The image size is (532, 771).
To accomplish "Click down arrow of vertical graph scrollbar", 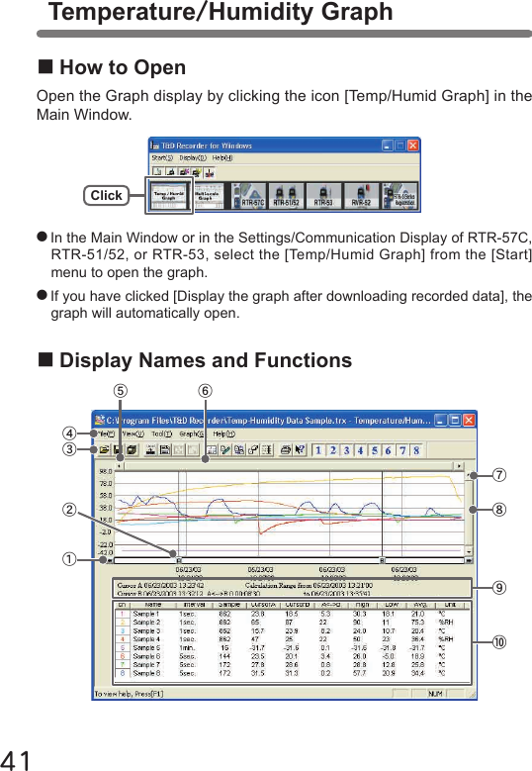I will point(470,551).
